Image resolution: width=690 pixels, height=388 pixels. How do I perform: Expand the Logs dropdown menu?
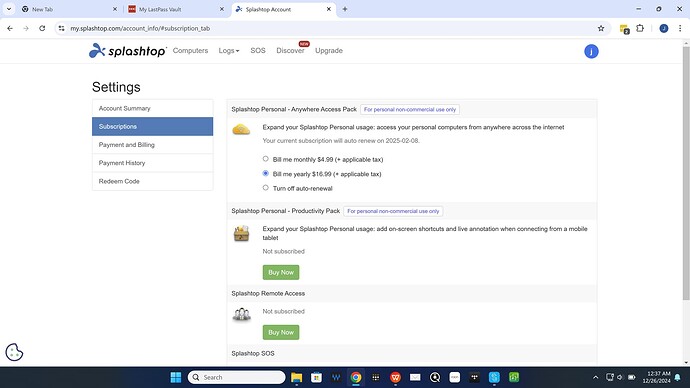pos(229,51)
